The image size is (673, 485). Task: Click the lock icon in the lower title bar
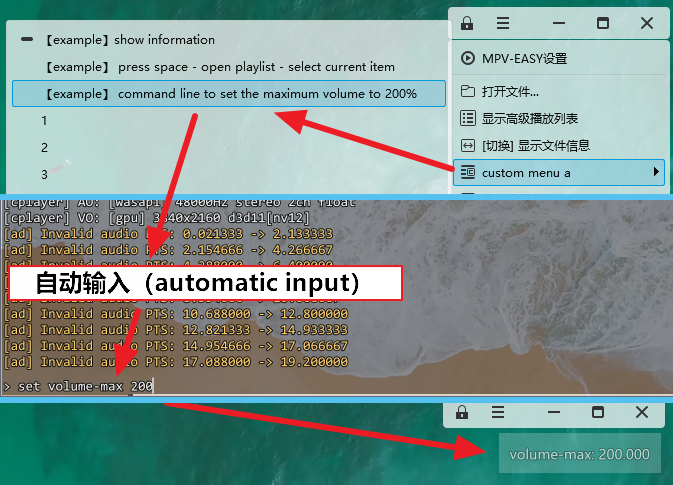tap(462, 412)
